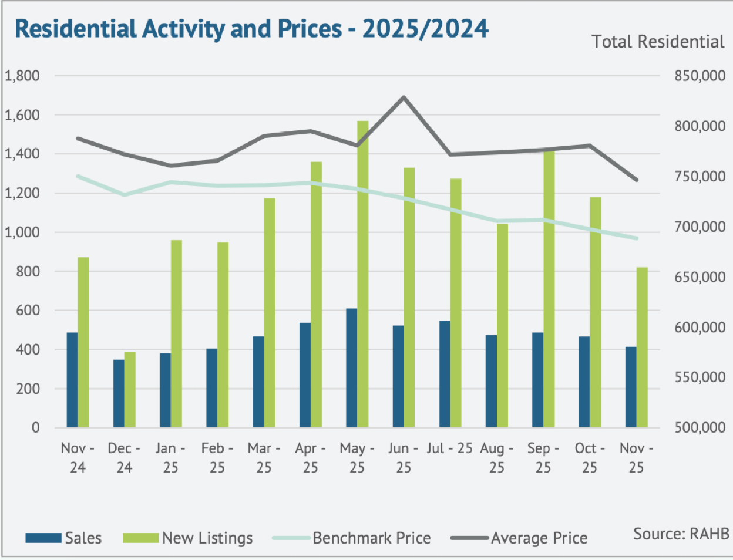
Task: Click the Sales legend swatch
Action: click(43, 538)
